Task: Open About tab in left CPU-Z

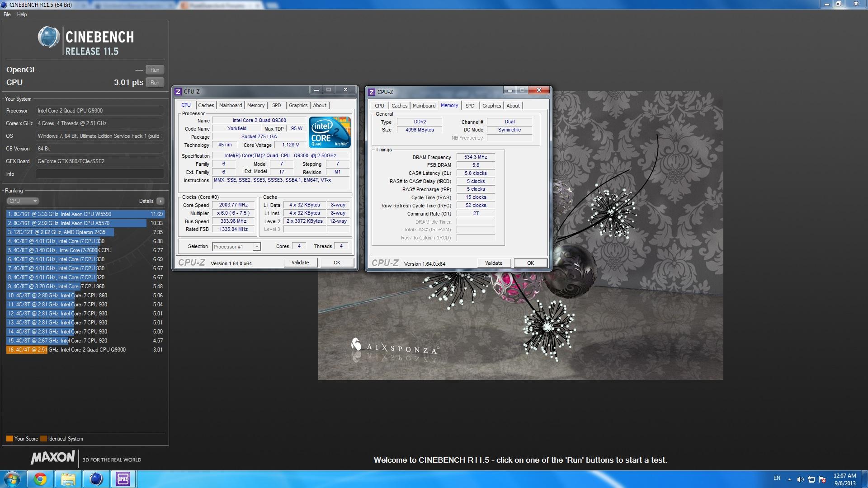Action: click(320, 105)
